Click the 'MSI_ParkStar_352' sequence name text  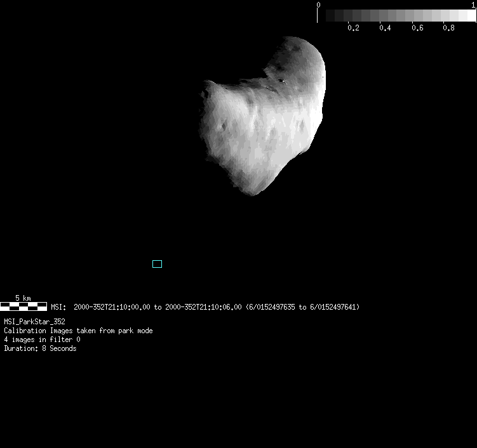click(x=34, y=322)
